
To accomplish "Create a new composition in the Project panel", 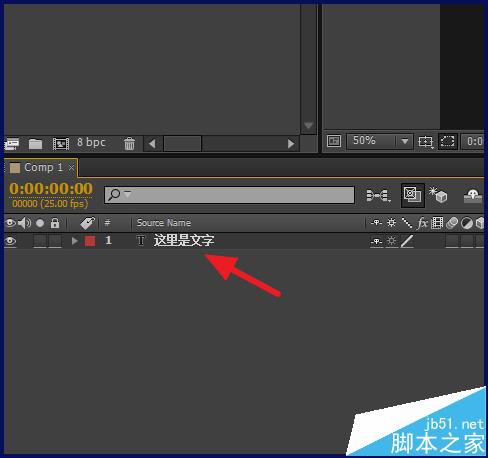I will coord(61,144).
